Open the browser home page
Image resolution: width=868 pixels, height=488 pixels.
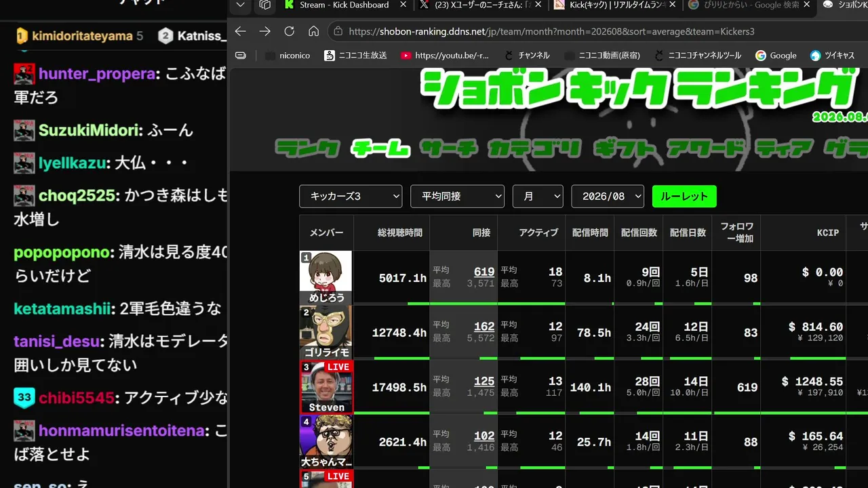pyautogui.click(x=313, y=31)
